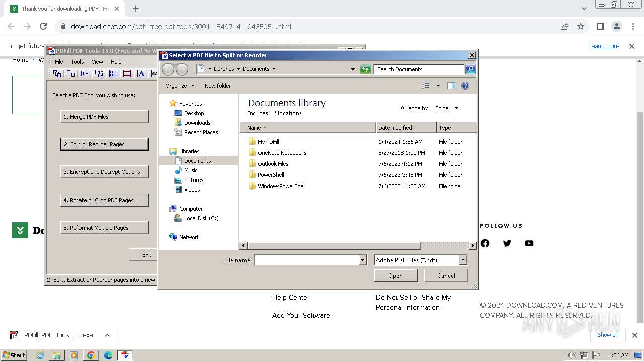644x362 pixels.
Task: Select Desktop under Favorites
Action: (x=194, y=113)
